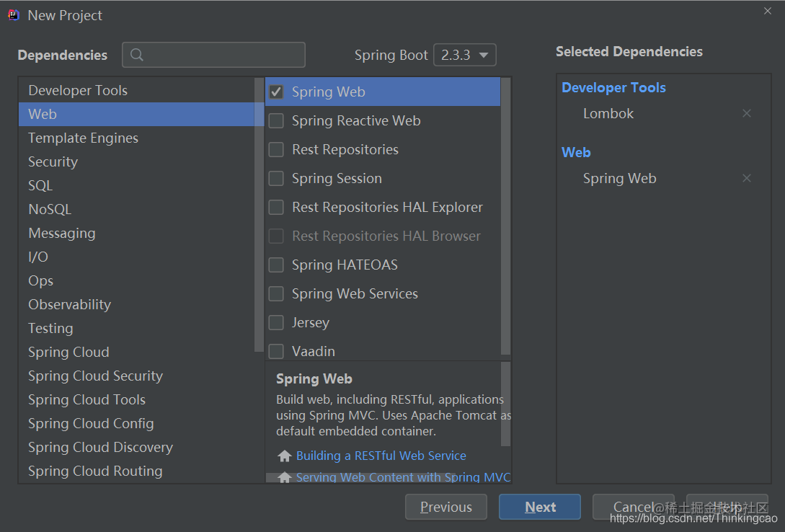Enable the Vaadin dependency
The width and height of the screenshot is (785, 532).
(276, 351)
